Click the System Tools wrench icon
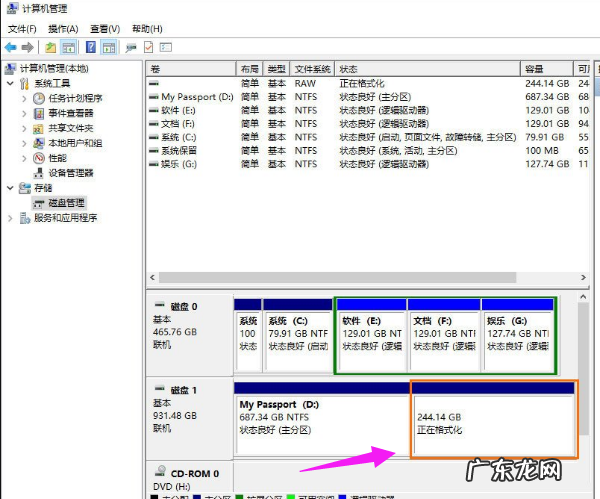 pyautogui.click(x=24, y=83)
